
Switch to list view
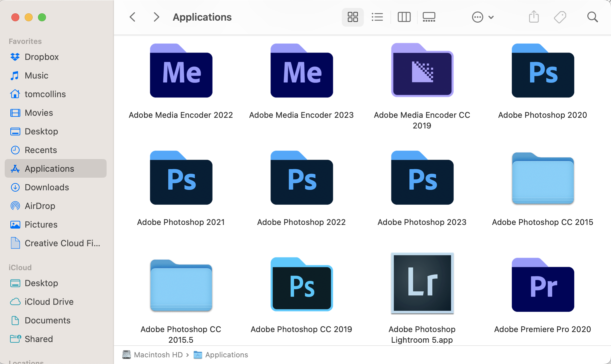(377, 17)
